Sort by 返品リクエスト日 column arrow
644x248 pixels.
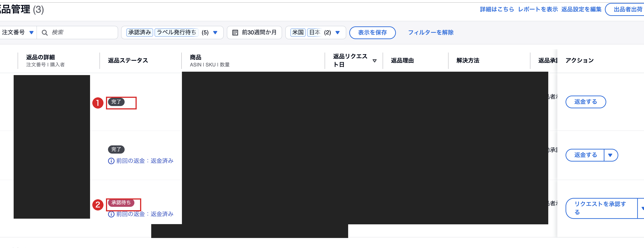click(374, 61)
